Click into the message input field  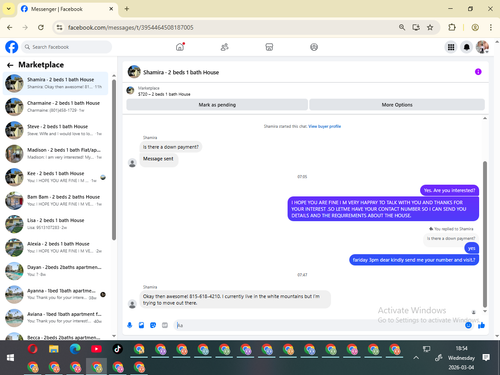[x=318, y=325]
